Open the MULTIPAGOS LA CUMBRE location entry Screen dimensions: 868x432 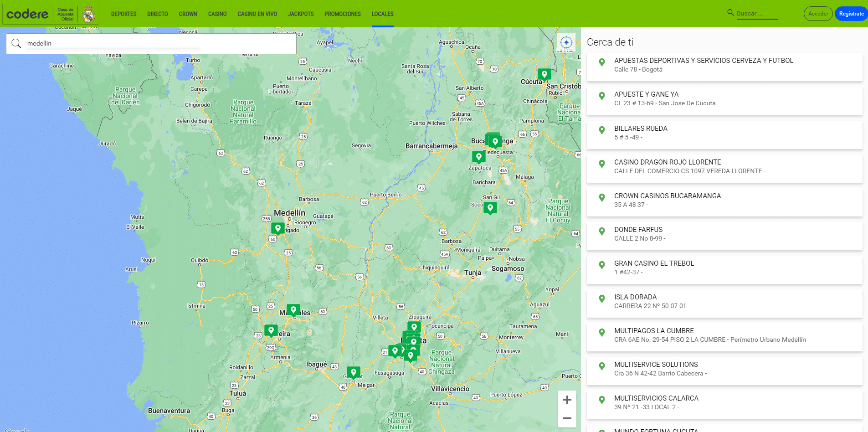(724, 334)
